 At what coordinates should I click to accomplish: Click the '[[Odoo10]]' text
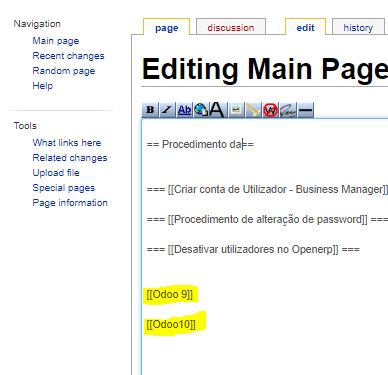[171, 324]
